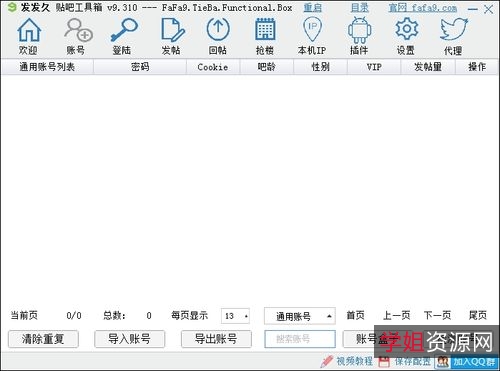Minimize the window with dash button
This screenshot has width=500, height=371.
click(x=473, y=9)
